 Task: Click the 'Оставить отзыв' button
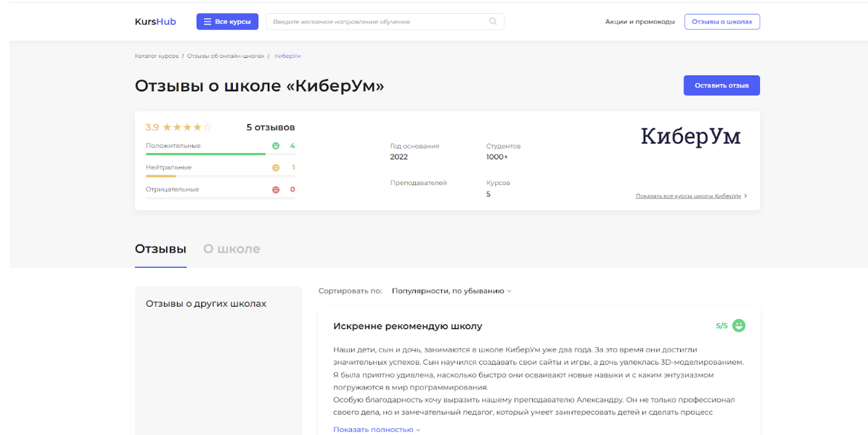(x=721, y=86)
